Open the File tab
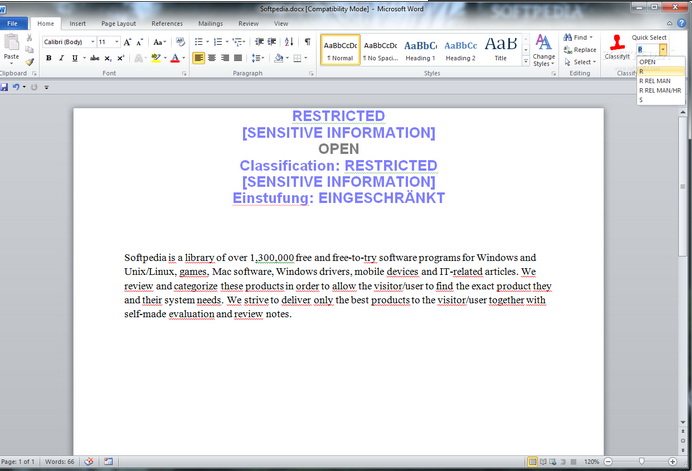 [12, 23]
